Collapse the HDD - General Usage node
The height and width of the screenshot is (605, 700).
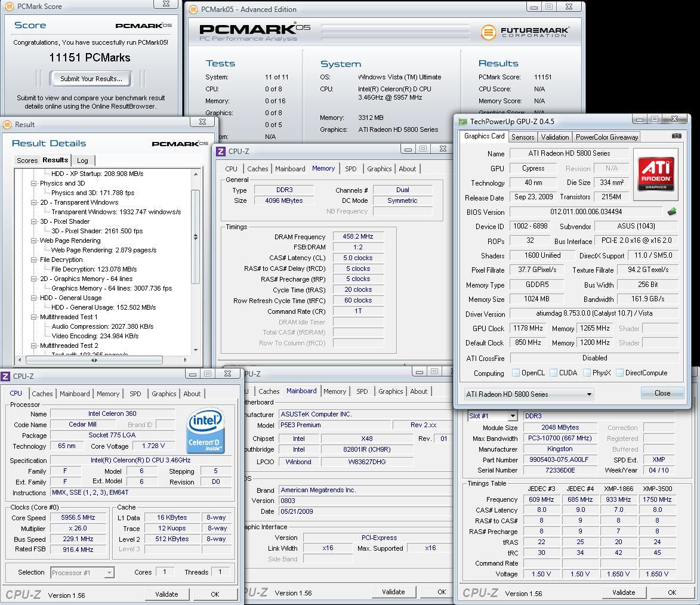(33, 298)
